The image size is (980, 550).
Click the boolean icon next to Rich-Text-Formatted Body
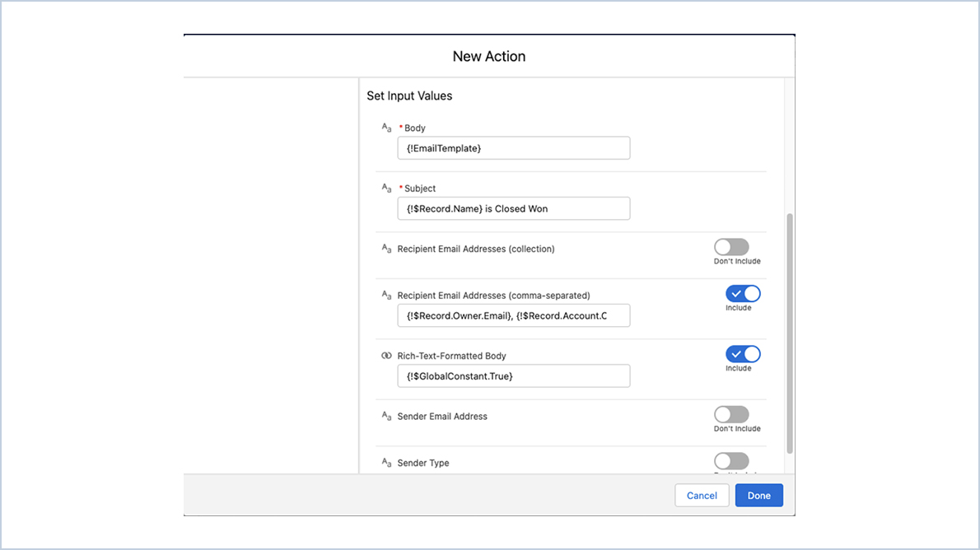click(x=386, y=355)
